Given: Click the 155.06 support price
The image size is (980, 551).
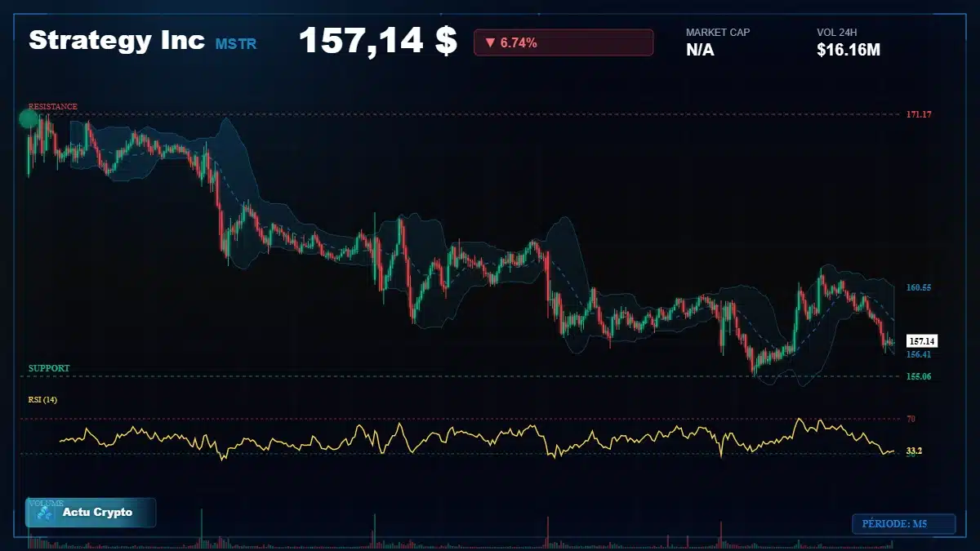Looking at the screenshot, I should click(x=919, y=376).
